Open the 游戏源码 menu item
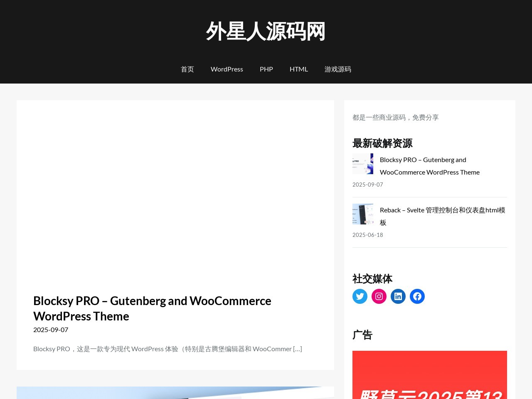Viewport: 532px width, 399px height. pyautogui.click(x=338, y=69)
